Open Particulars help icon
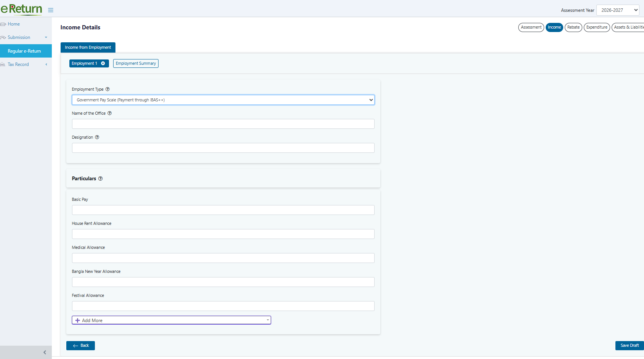 tap(101, 178)
